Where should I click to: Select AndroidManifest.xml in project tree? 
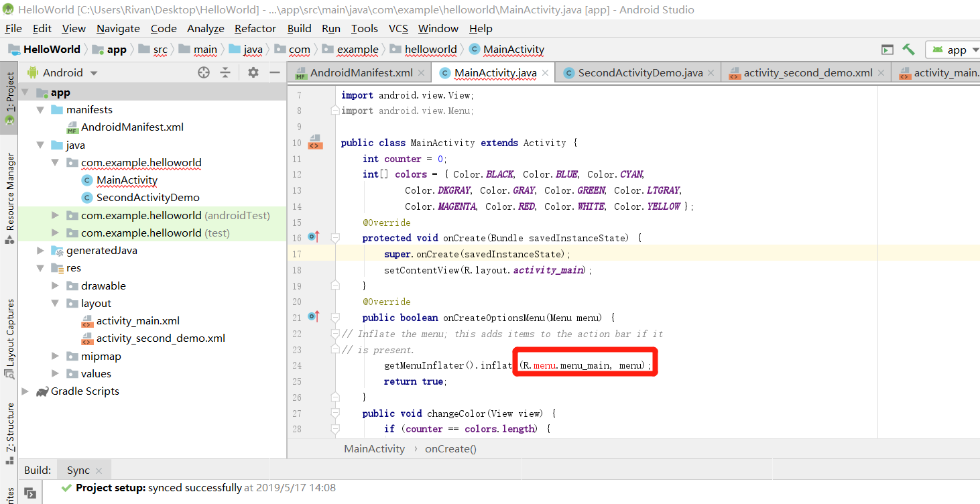pos(125,127)
